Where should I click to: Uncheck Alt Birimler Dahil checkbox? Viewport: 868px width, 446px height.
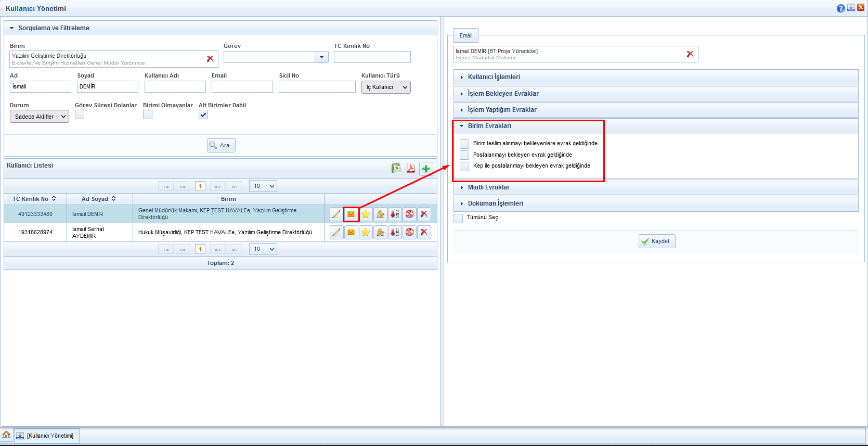[203, 115]
